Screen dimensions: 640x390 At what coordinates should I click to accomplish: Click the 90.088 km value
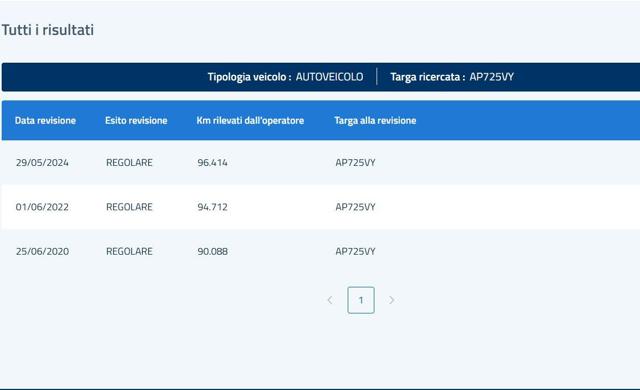click(x=213, y=251)
